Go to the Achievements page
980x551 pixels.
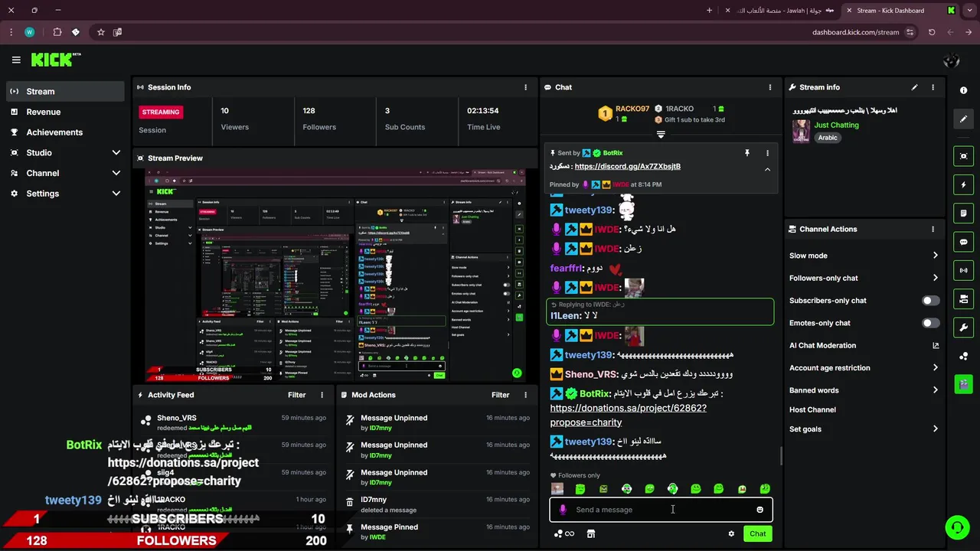[x=65, y=132]
